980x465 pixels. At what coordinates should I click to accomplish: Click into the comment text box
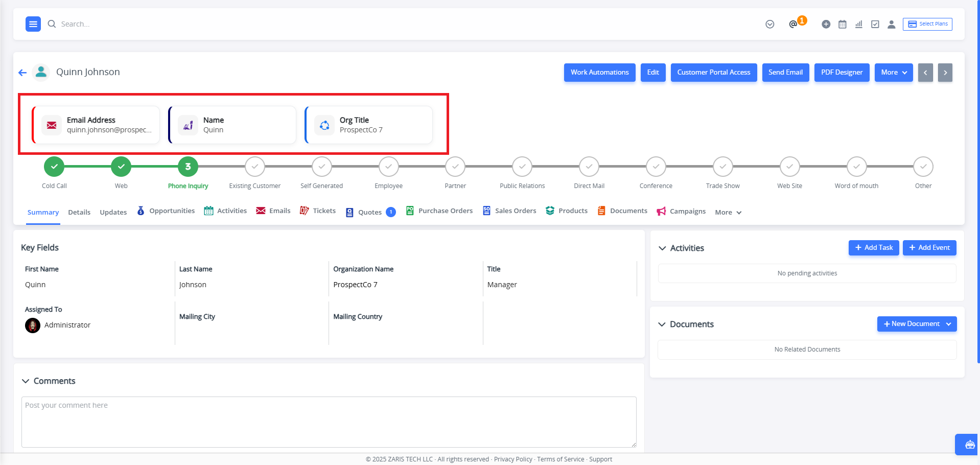point(329,422)
